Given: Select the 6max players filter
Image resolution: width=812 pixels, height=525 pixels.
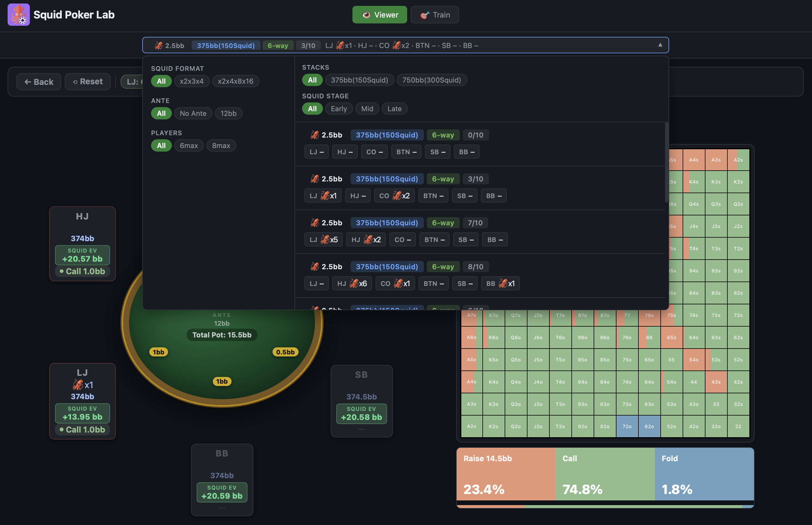Looking at the screenshot, I should pyautogui.click(x=189, y=145).
